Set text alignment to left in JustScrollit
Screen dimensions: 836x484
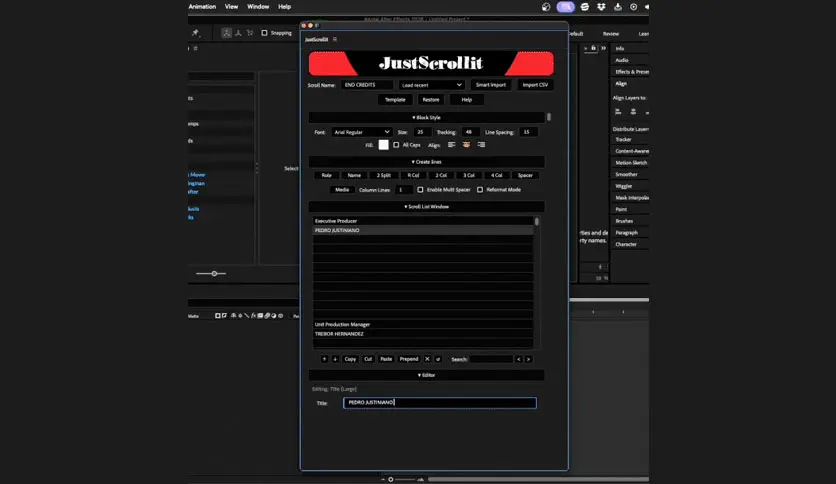pyautogui.click(x=452, y=145)
